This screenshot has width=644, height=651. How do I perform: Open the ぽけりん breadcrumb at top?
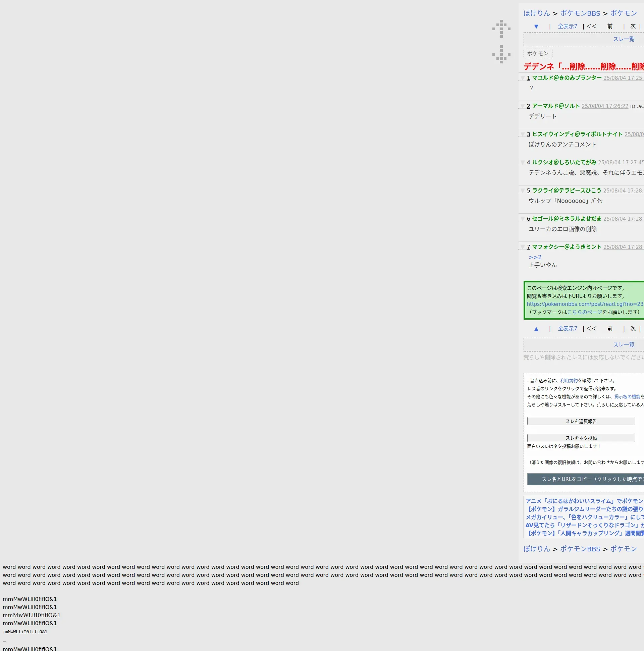(536, 13)
